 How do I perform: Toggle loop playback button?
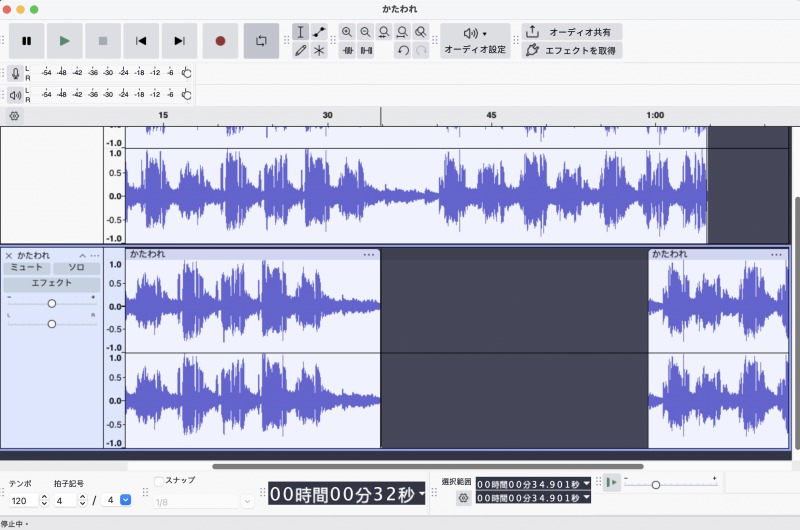tap(261, 41)
